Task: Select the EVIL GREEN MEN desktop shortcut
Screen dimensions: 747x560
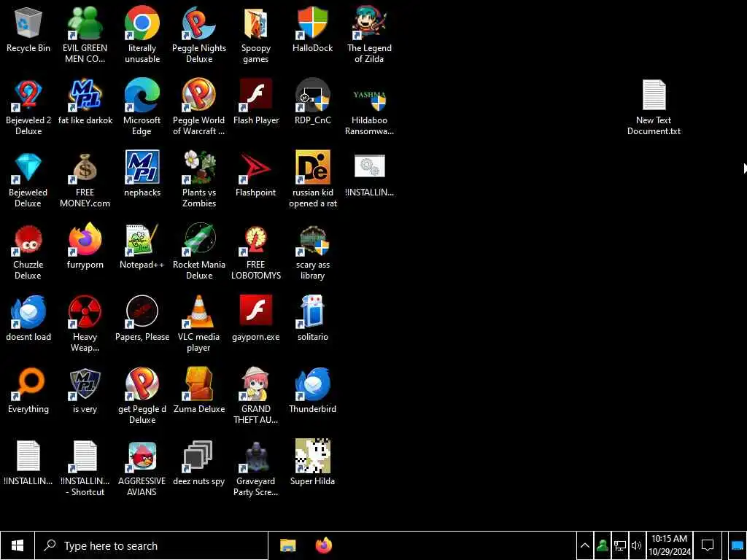Action: (x=85, y=35)
